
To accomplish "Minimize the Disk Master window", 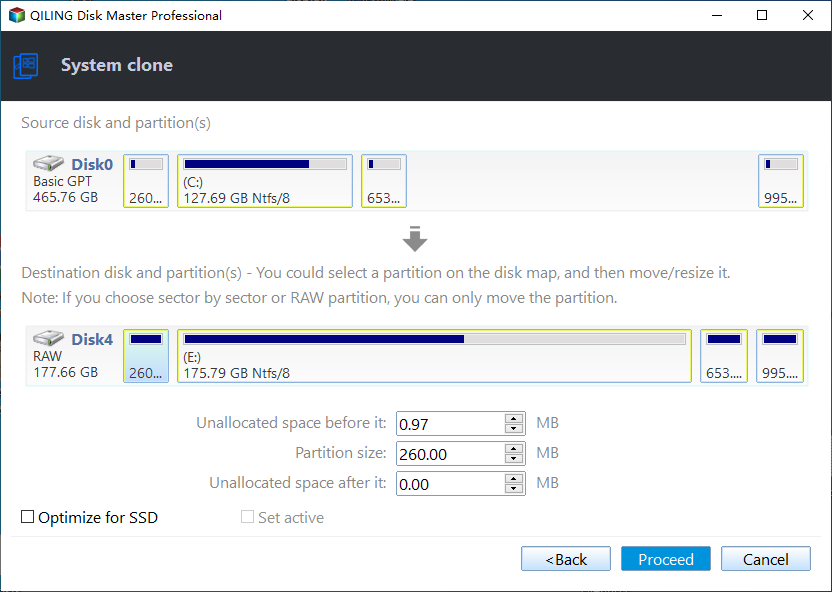I will (x=717, y=15).
